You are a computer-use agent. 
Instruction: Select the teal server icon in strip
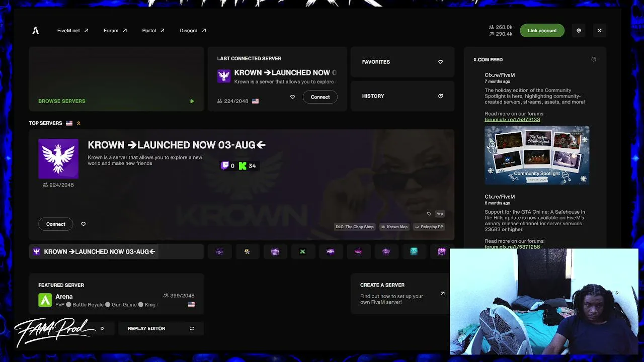click(x=414, y=251)
